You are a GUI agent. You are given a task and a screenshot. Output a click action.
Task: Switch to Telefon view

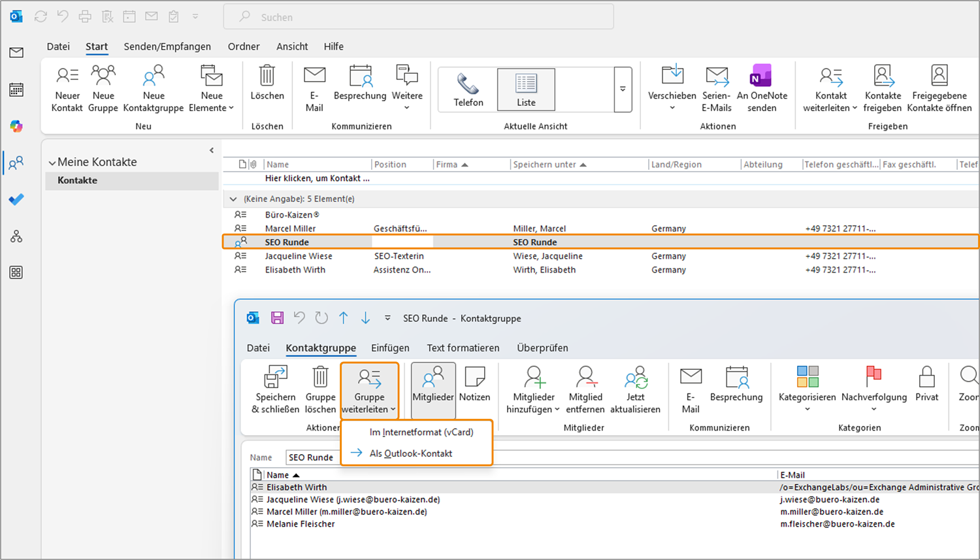tap(468, 90)
